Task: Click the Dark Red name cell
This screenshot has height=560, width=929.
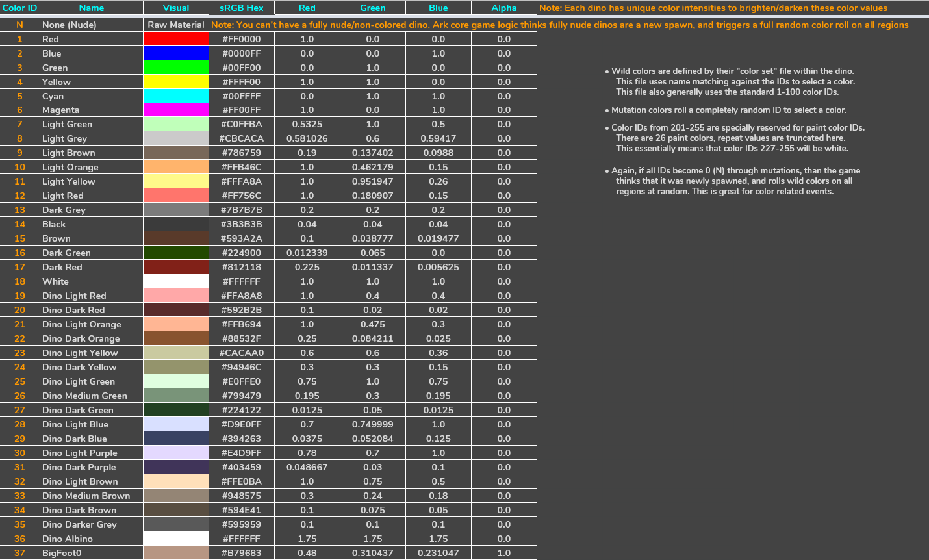Action: (92, 268)
